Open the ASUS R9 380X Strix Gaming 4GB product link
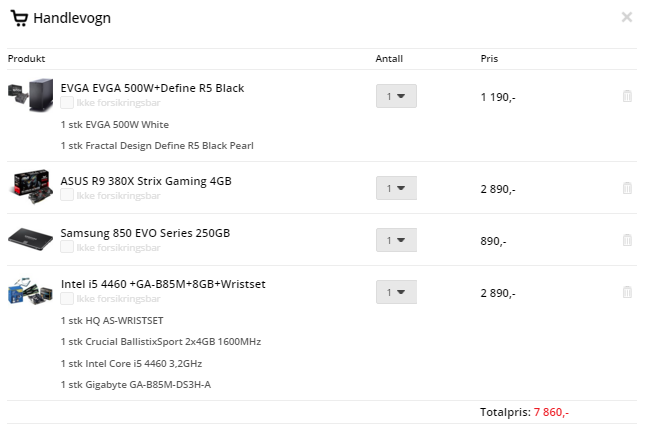 click(x=146, y=181)
